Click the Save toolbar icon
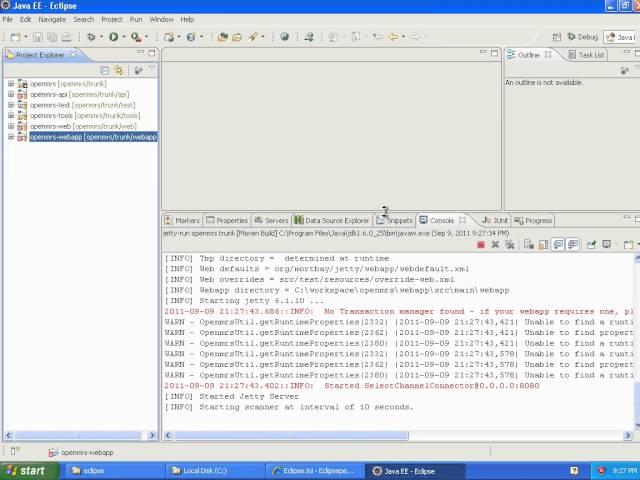Image resolution: width=640 pixels, height=480 pixels. click(x=38, y=37)
